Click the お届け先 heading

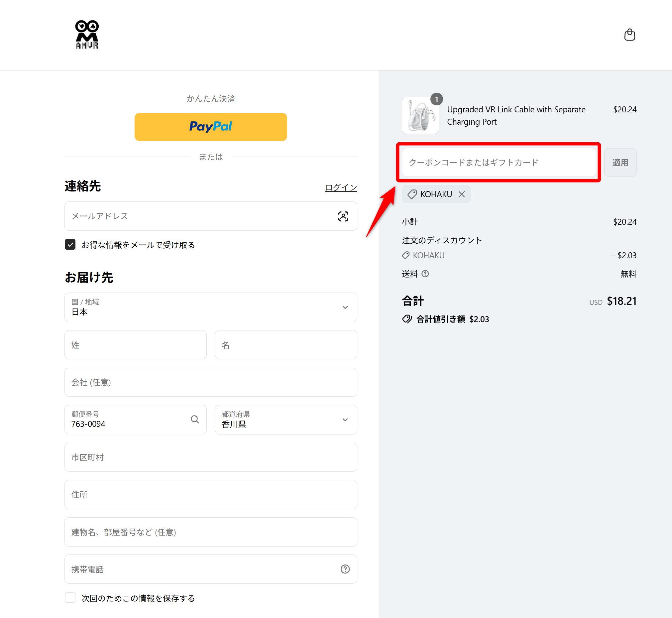(x=89, y=277)
